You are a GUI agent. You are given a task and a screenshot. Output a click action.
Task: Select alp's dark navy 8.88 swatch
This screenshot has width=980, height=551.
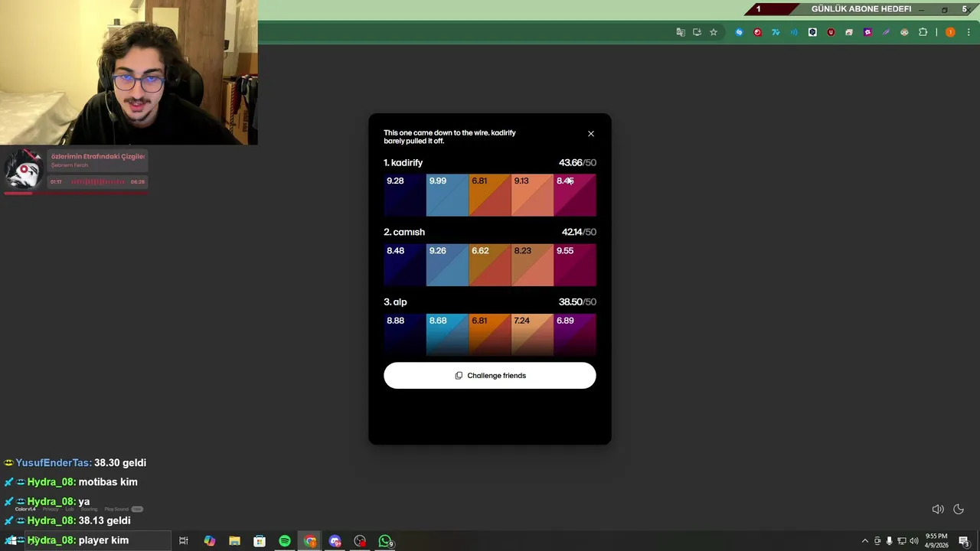point(405,335)
